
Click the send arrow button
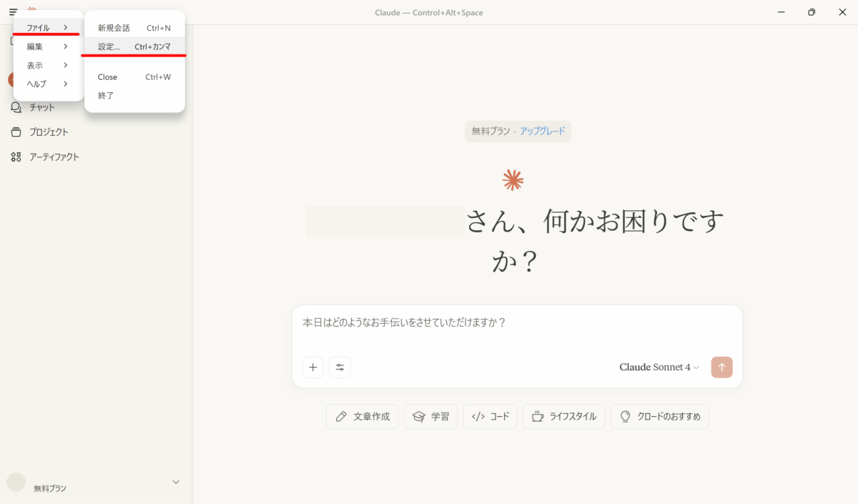click(x=722, y=367)
